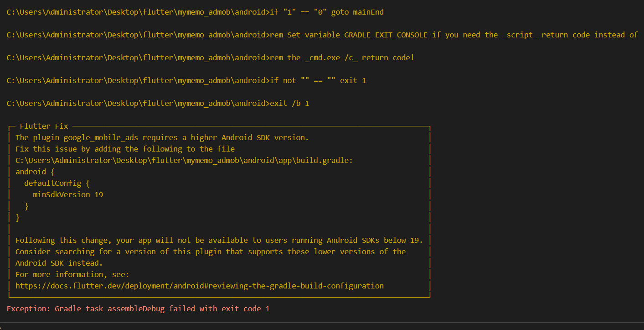Click the Following this change warning sentence
This screenshot has width=644, height=330.
(x=219, y=240)
